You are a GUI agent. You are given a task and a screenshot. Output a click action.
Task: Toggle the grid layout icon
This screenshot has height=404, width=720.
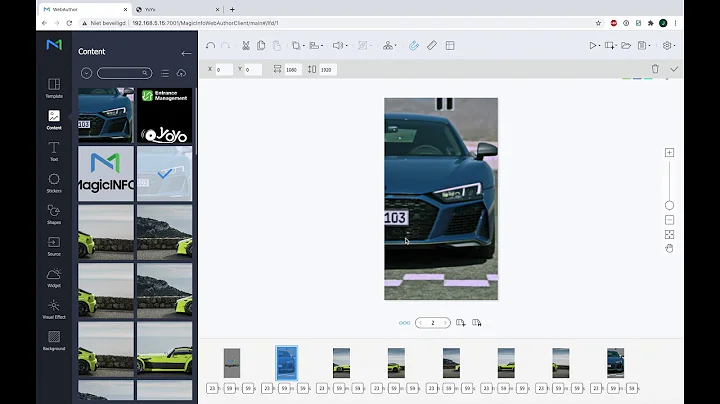pos(450,45)
